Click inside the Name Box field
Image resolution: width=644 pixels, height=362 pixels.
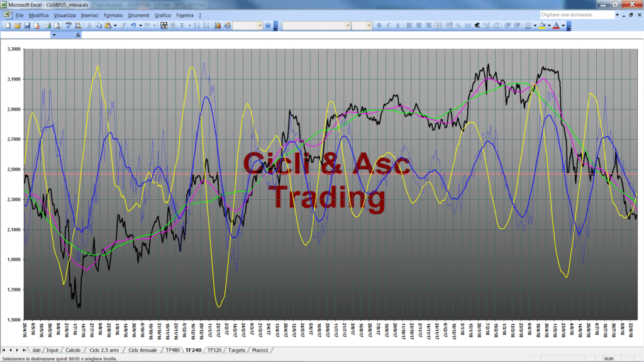pyautogui.click(x=25, y=35)
